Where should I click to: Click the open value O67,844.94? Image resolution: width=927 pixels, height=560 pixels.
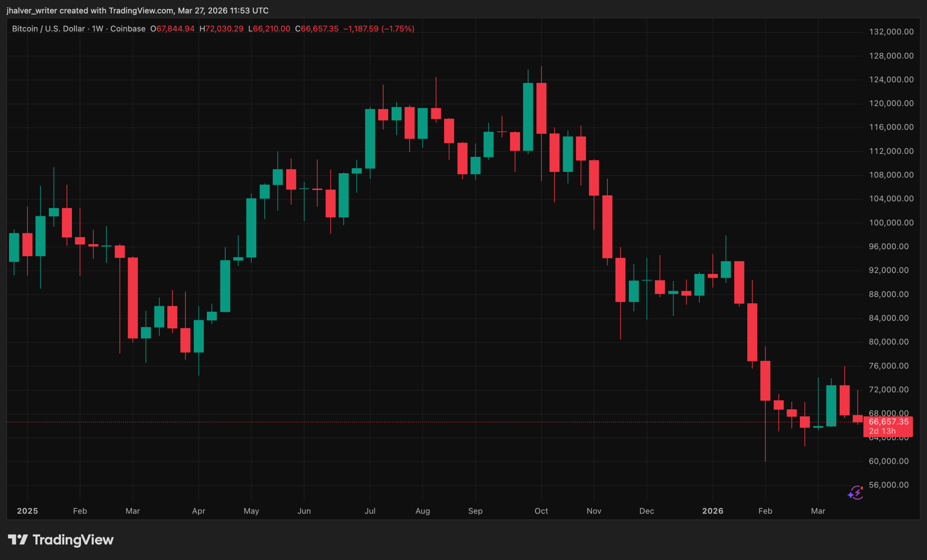(172, 28)
